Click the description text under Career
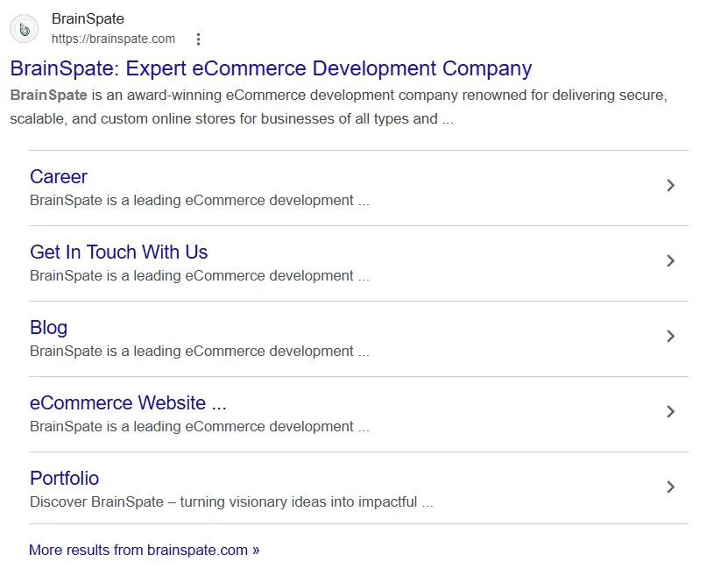The image size is (728, 576). point(199,201)
